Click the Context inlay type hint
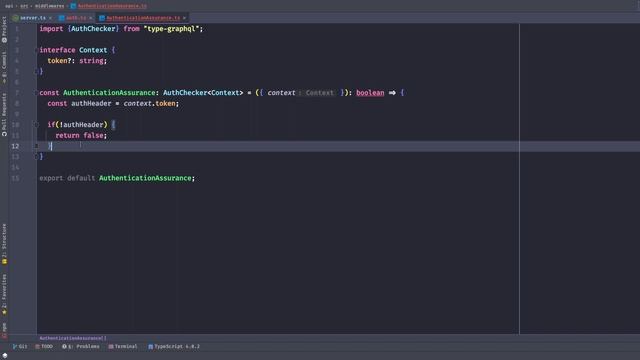 [319, 93]
